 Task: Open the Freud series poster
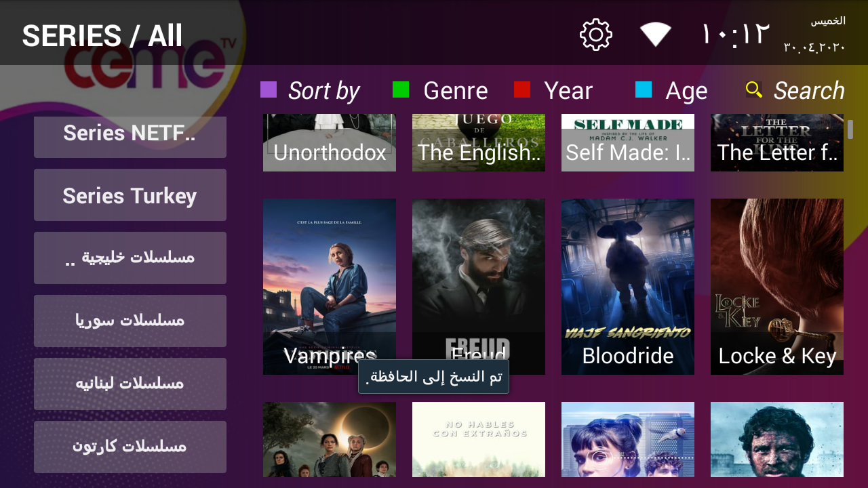pyautogui.click(x=479, y=287)
